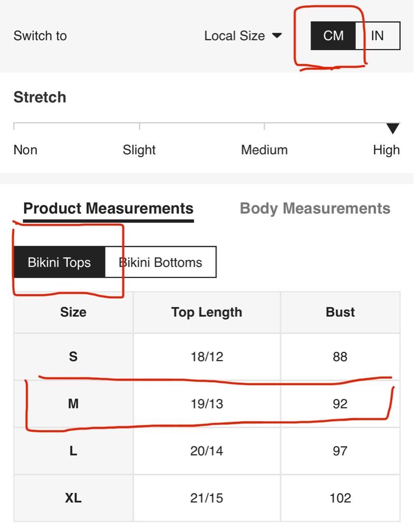This screenshot has height=532, width=414.
Task: Select the Body Measurements tab
Action: [x=315, y=208]
